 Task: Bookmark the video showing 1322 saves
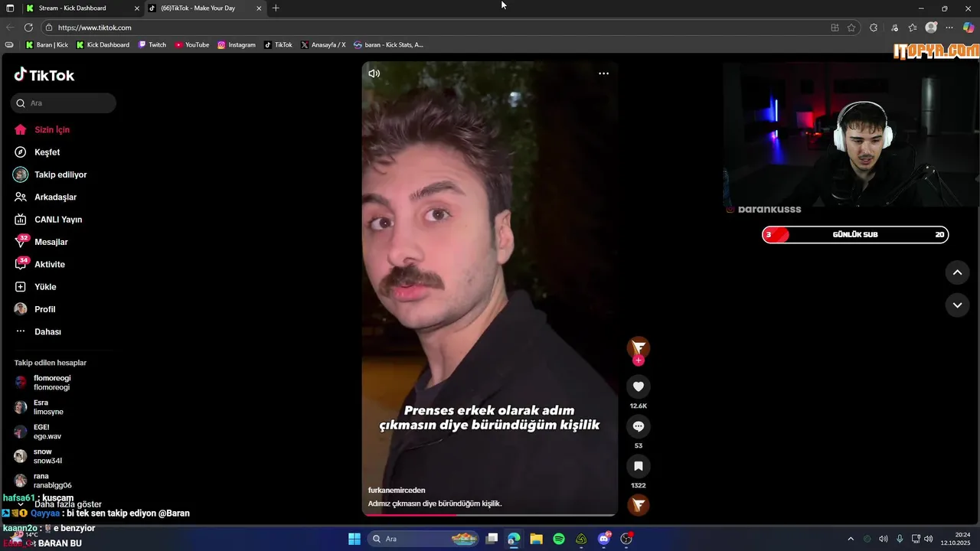[639, 466]
